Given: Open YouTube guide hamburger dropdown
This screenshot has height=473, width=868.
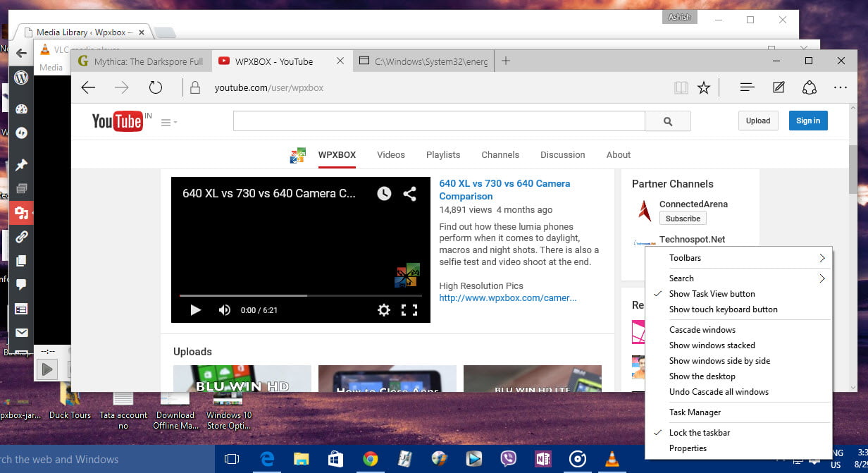Looking at the screenshot, I should coord(169,123).
